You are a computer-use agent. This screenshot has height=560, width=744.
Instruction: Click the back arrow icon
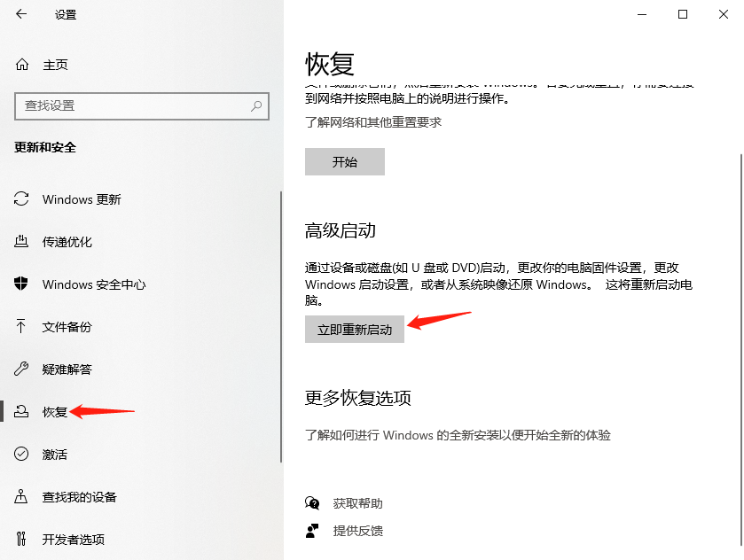pyautogui.click(x=19, y=14)
